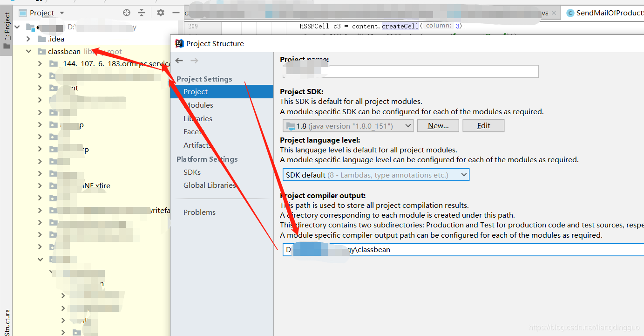Screen dimensions: 644x336
Task: Click the IntelliJ logo in the dialog title
Action: (x=179, y=43)
